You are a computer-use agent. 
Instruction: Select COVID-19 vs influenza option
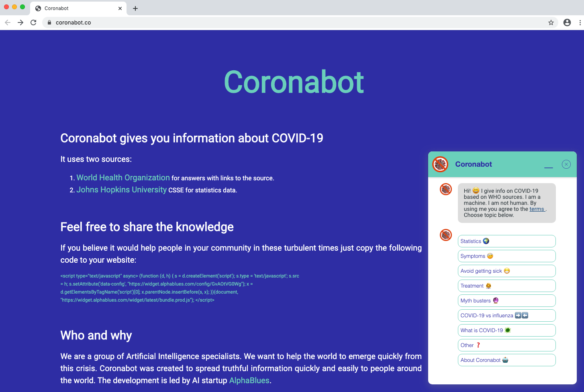tap(507, 315)
